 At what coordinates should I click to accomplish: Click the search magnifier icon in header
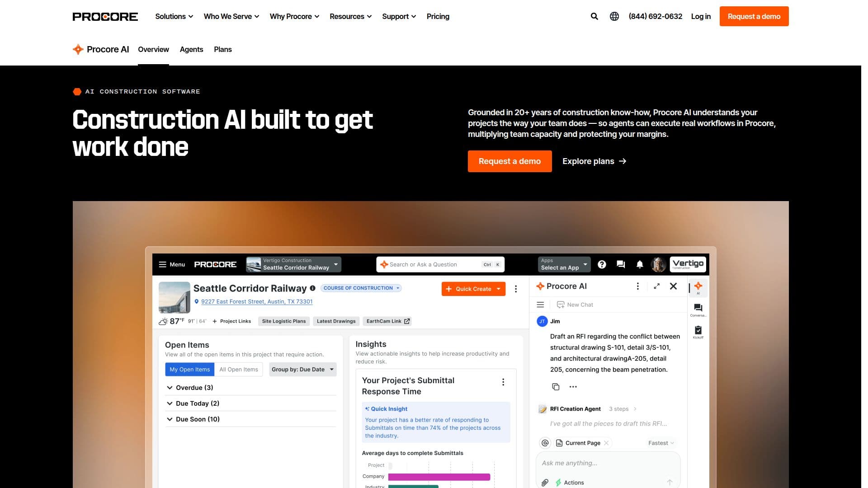[594, 16]
